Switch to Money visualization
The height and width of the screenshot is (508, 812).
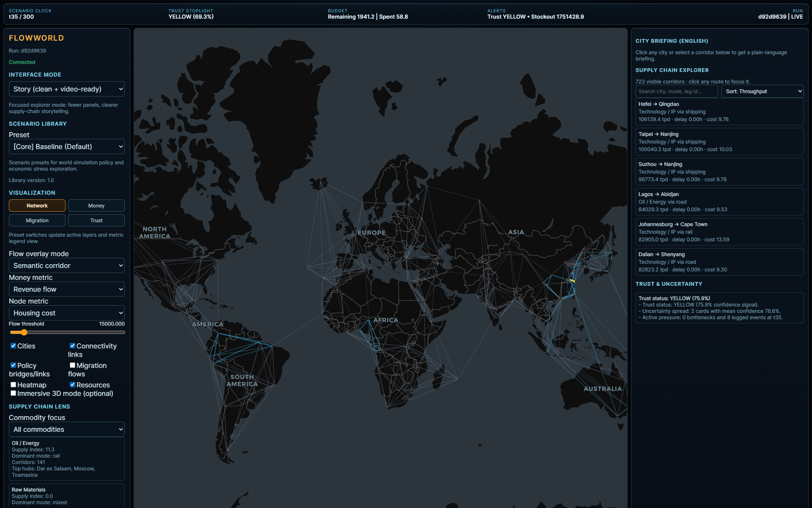96,206
